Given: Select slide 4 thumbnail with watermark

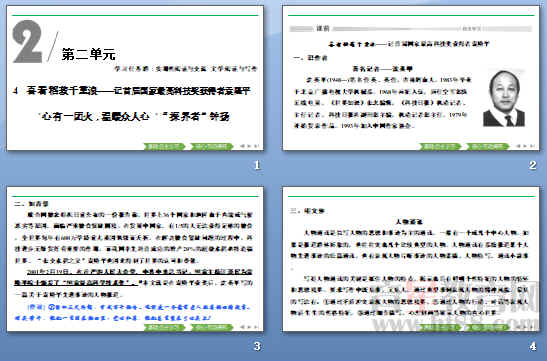Looking at the screenshot, I should coord(411,259).
